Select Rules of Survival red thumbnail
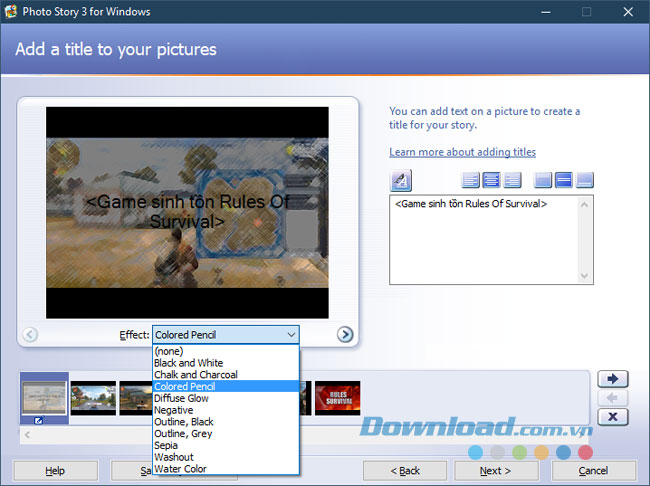650x486 pixels. (x=337, y=398)
